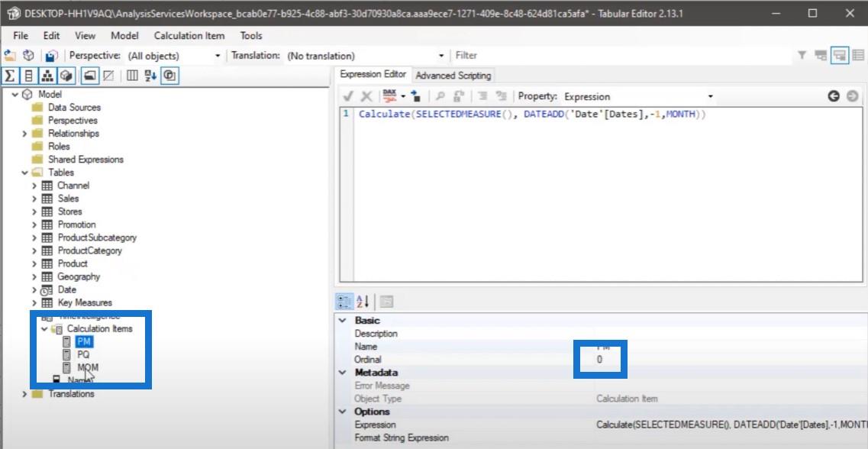Accept expression changes with the checkmark
This screenshot has width=868, height=449.
point(348,96)
